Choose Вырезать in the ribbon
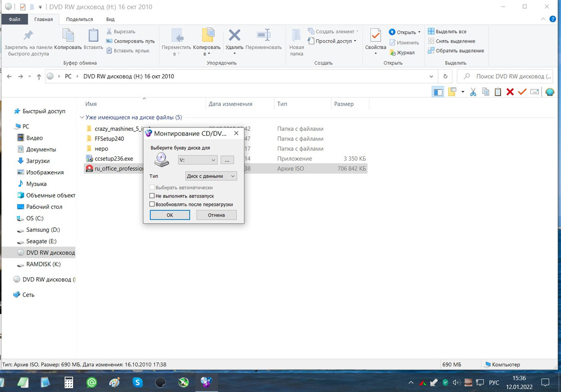The width and height of the screenshot is (561, 392). click(121, 31)
